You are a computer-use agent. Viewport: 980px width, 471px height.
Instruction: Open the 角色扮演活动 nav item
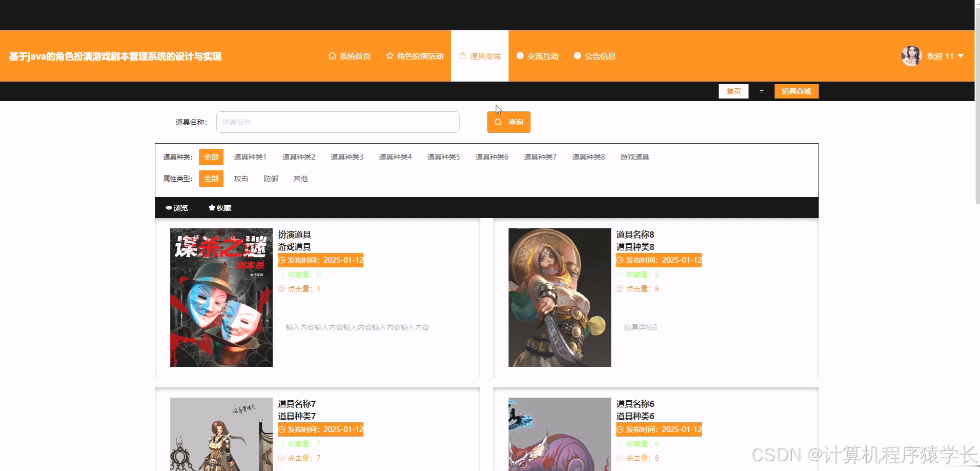click(x=415, y=56)
